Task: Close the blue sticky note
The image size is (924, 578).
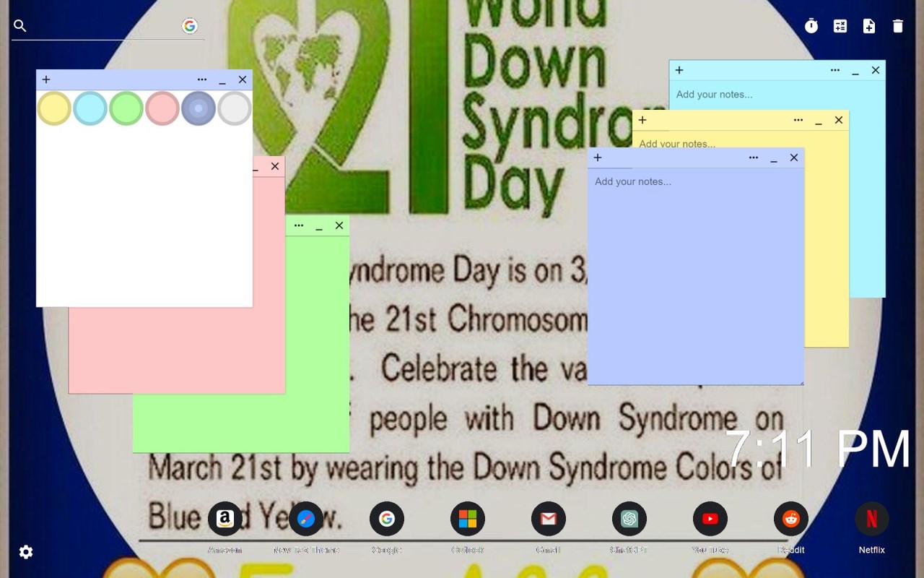Action: pyautogui.click(x=794, y=158)
